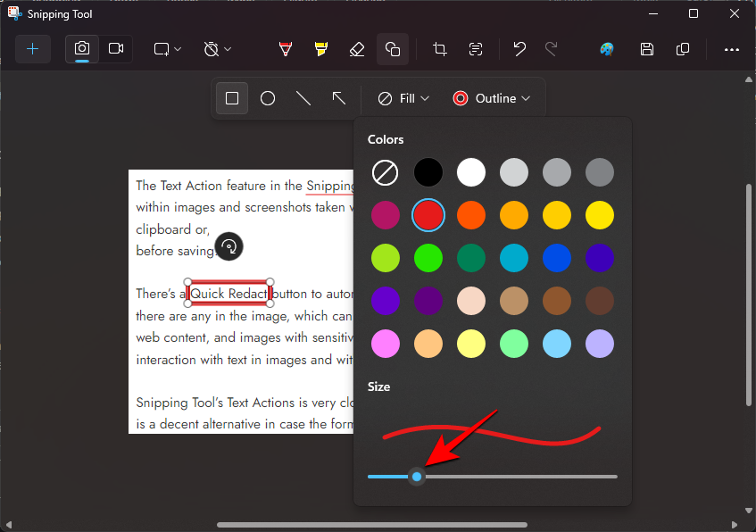Select the red ballpoint pen tool
Viewport: 756px width, 532px height.
click(x=286, y=49)
